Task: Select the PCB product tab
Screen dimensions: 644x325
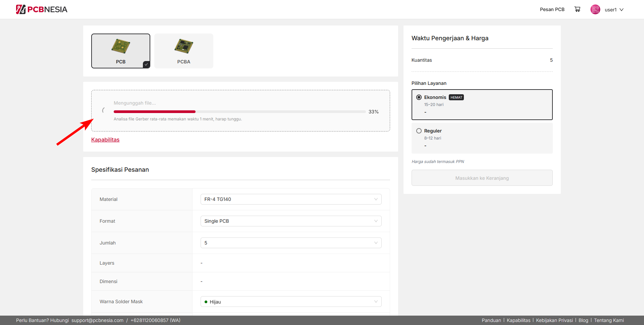Action: coord(121,51)
